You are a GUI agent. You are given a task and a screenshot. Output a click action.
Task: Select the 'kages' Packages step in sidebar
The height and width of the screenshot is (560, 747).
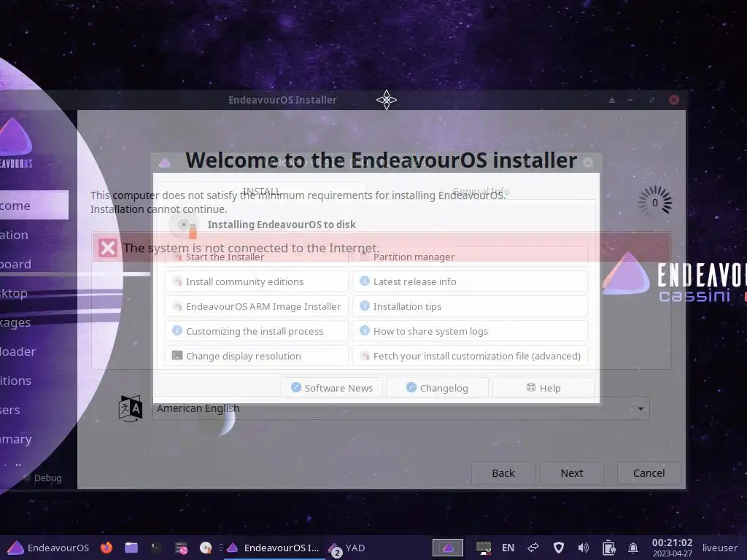click(34, 322)
